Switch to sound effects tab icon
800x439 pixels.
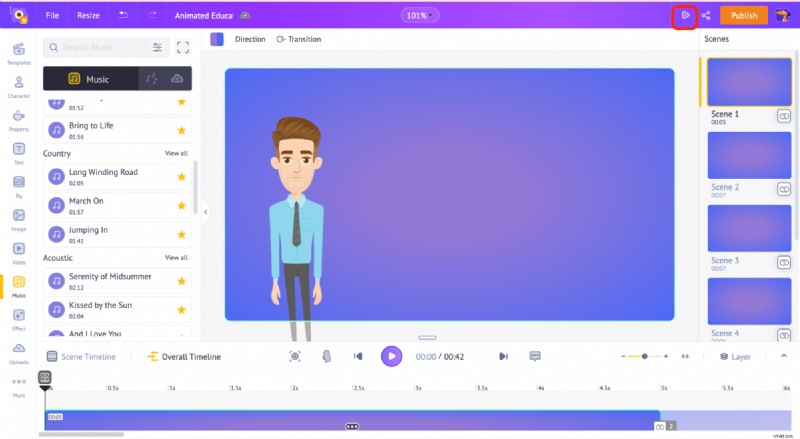152,79
